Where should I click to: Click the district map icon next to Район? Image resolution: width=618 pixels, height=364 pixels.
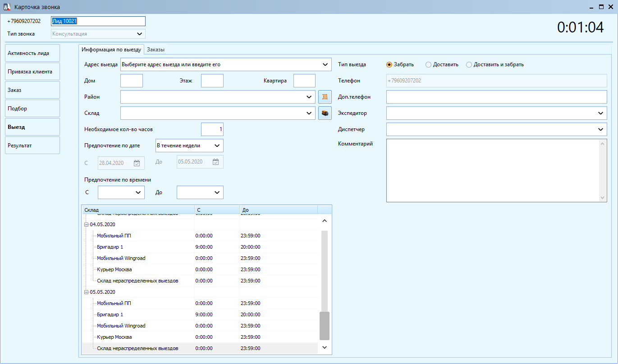click(x=325, y=97)
